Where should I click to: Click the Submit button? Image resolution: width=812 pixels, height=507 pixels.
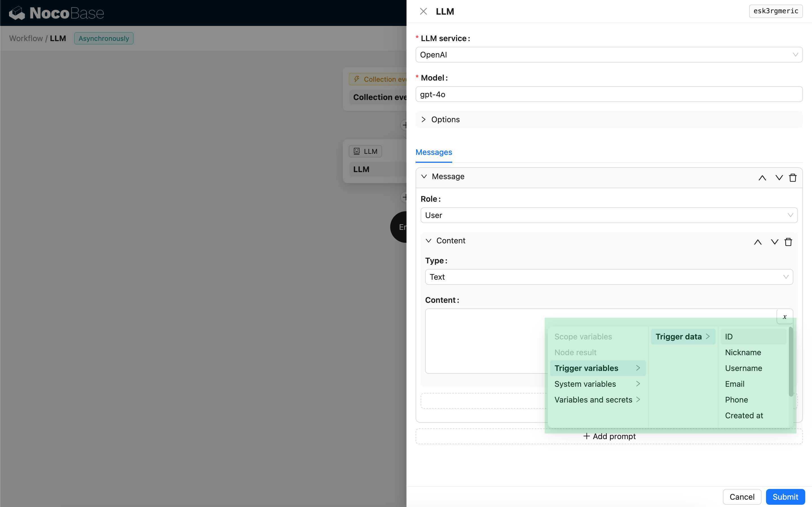point(785,497)
